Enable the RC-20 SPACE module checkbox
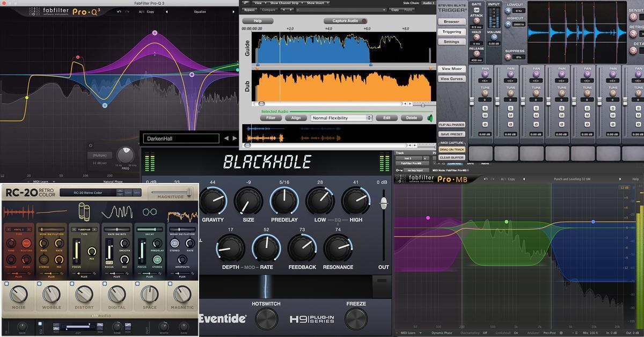The height and width of the screenshot is (337, 644). pyautogui.click(x=137, y=284)
